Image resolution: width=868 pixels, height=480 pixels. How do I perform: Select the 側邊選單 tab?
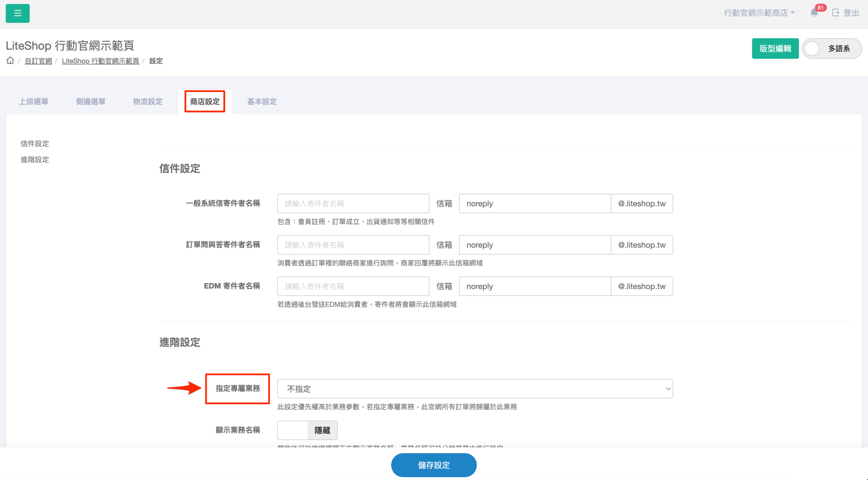[91, 101]
